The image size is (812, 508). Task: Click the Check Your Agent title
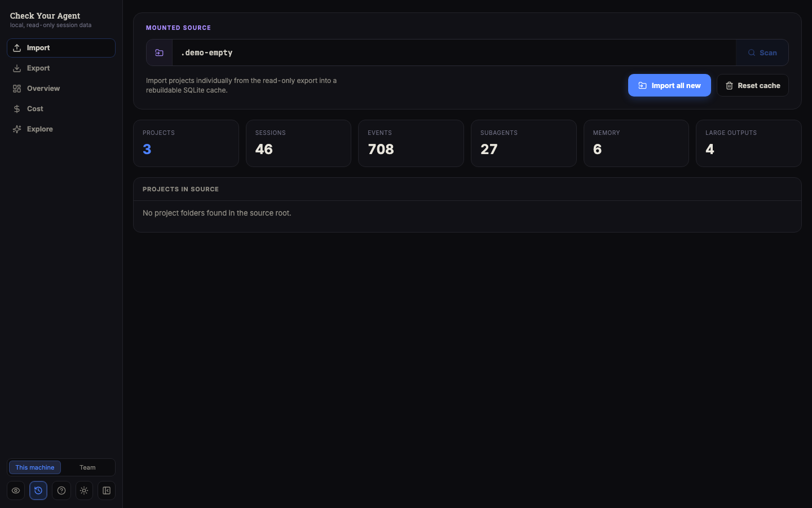[45, 16]
